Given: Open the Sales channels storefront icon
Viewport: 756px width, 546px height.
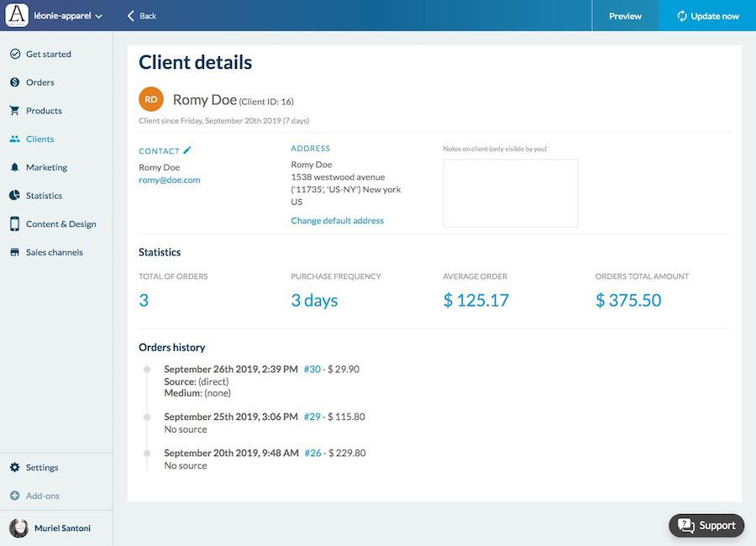Looking at the screenshot, I should point(14,252).
